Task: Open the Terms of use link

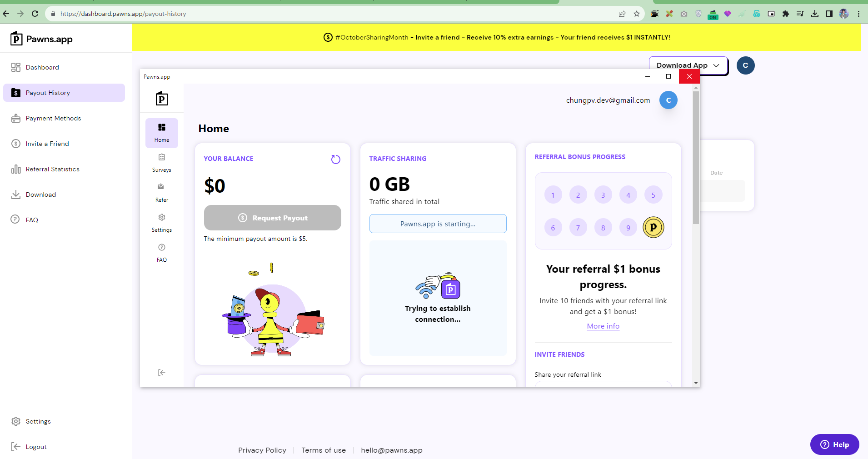Action: click(324, 450)
